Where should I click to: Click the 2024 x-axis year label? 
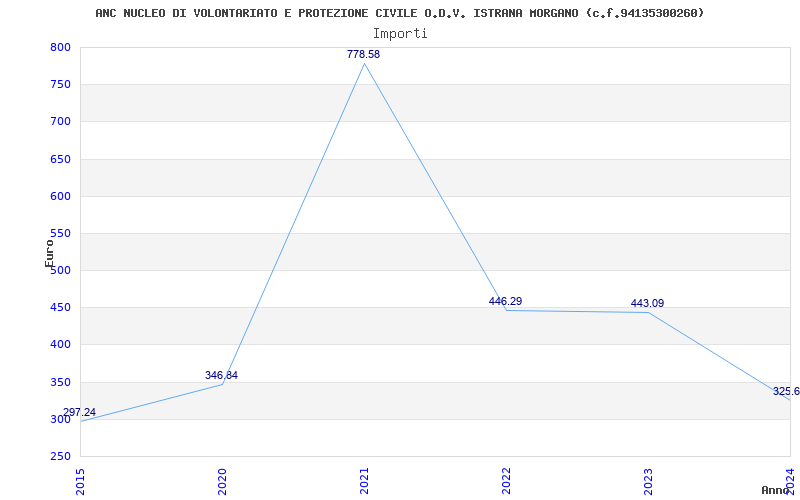click(790, 482)
